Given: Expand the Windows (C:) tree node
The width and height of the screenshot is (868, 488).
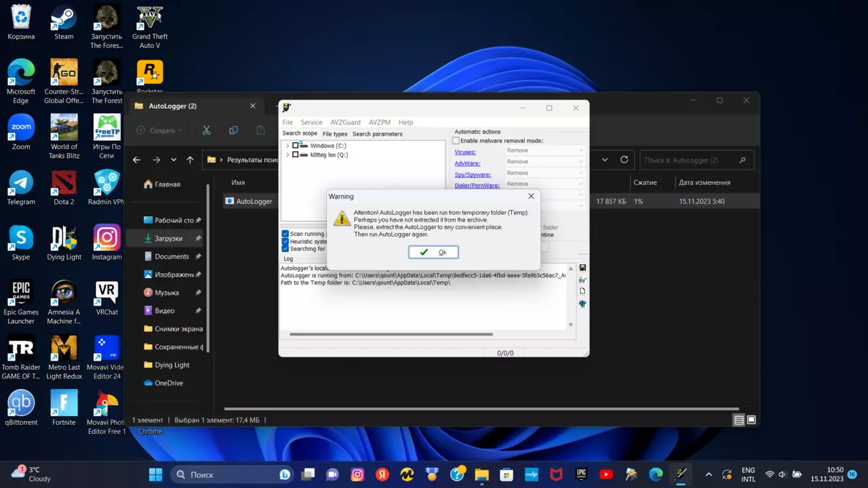Looking at the screenshot, I should click(288, 146).
